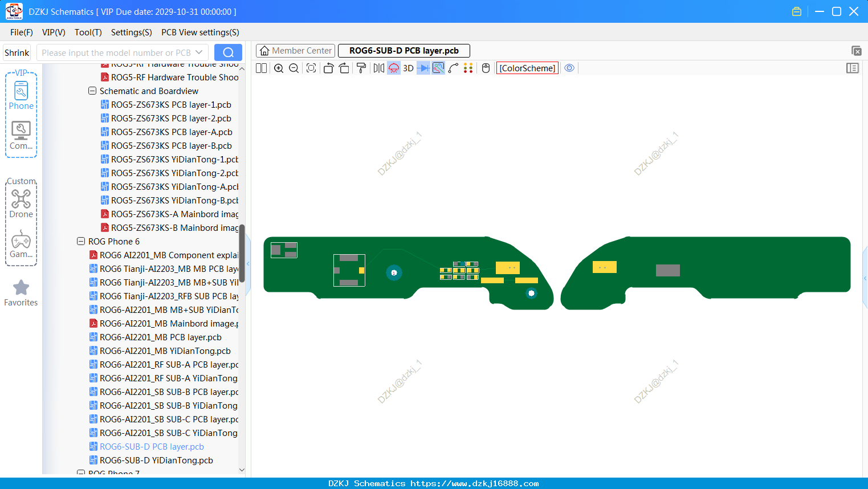Open the Favorites star

click(x=21, y=293)
